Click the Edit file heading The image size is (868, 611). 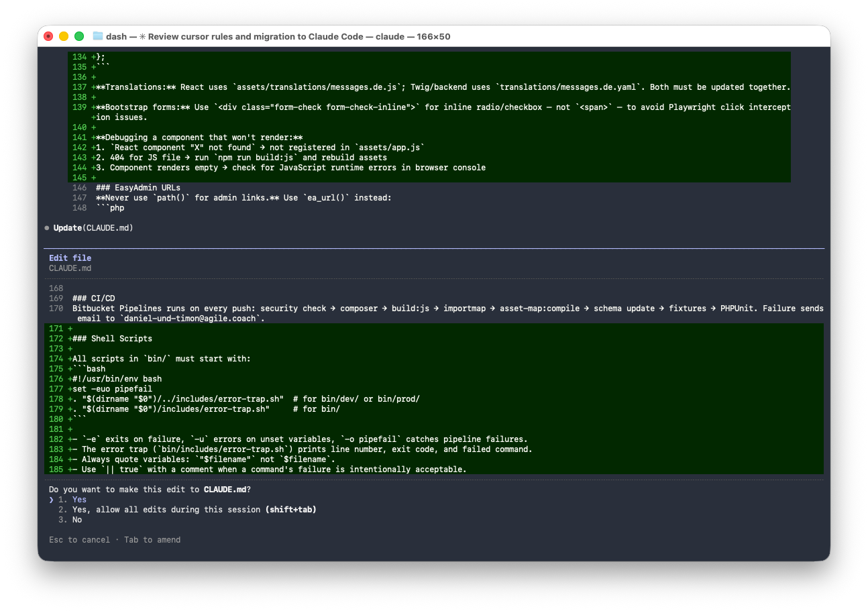(x=70, y=258)
